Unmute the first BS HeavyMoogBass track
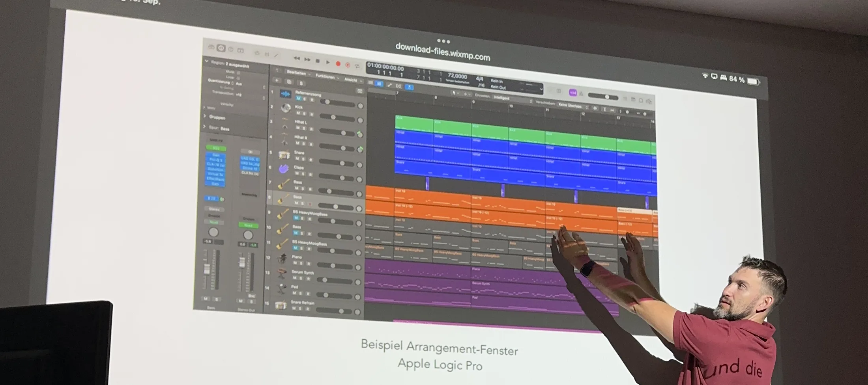This screenshot has height=385, width=868. click(x=296, y=218)
